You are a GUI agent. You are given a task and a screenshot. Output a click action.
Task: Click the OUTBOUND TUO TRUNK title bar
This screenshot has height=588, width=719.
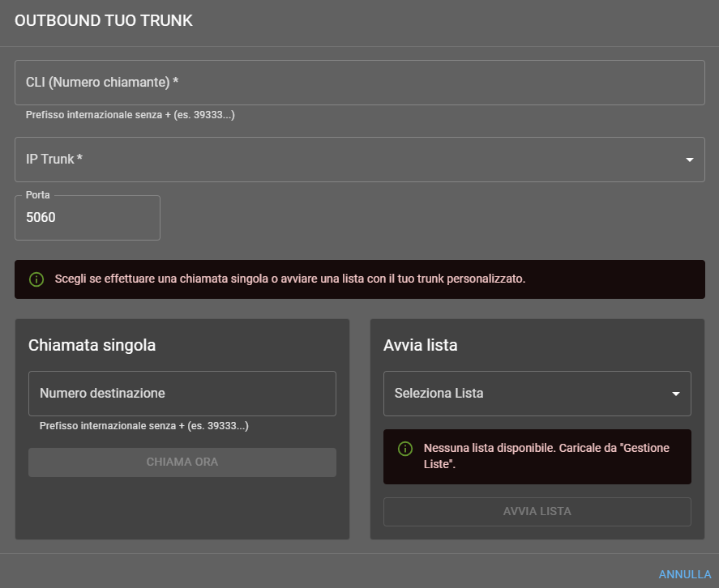click(103, 20)
